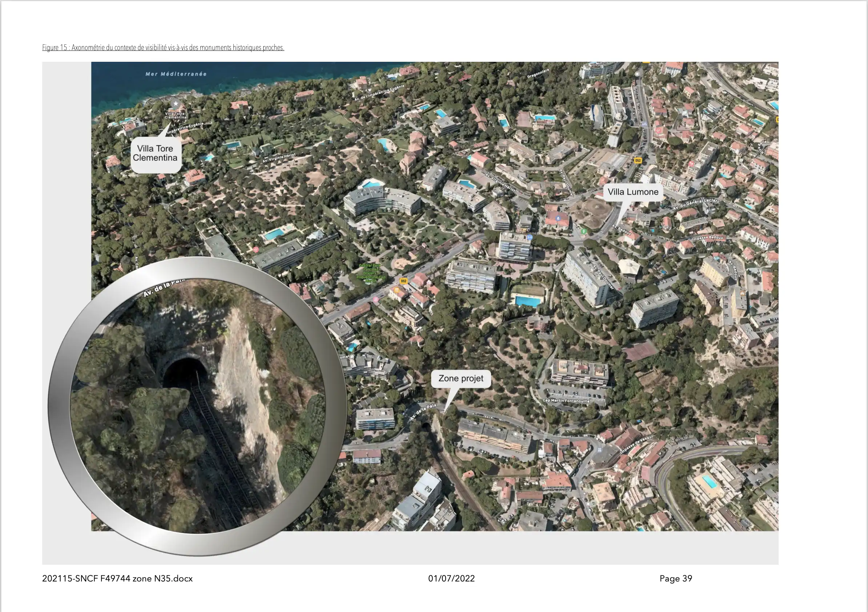
Task: Click the pink restaurant marker on D52 road
Action: coord(375,299)
